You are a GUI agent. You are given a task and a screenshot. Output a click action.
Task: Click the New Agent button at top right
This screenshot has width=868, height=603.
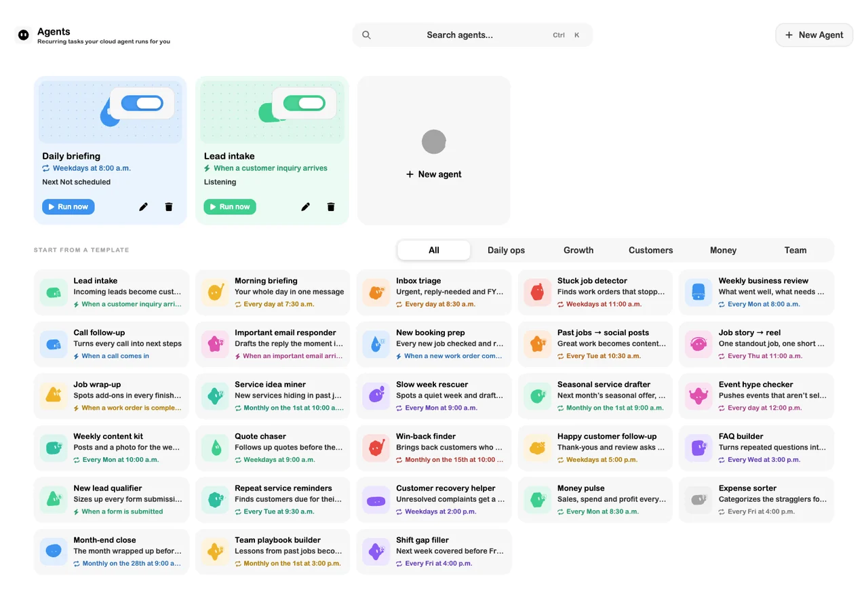(x=814, y=35)
